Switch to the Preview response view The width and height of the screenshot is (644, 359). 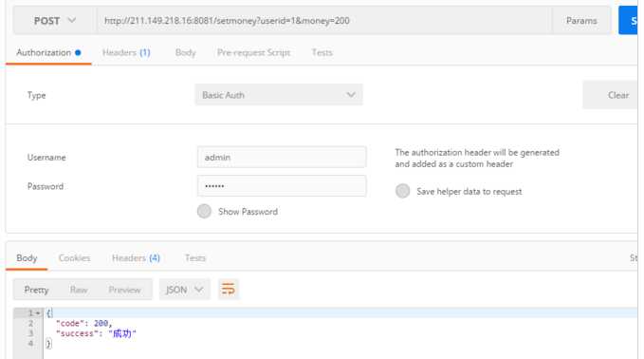tap(124, 290)
